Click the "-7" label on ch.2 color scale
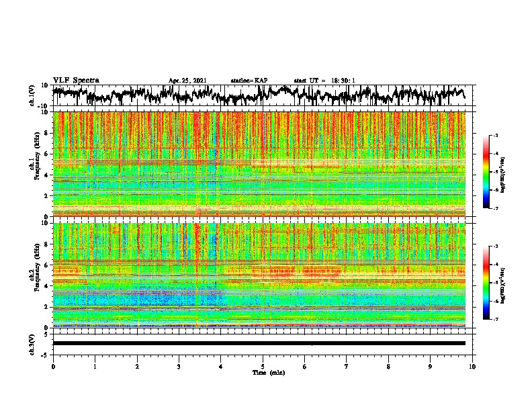Viewport: 532px width, 411px height. pyautogui.click(x=495, y=320)
